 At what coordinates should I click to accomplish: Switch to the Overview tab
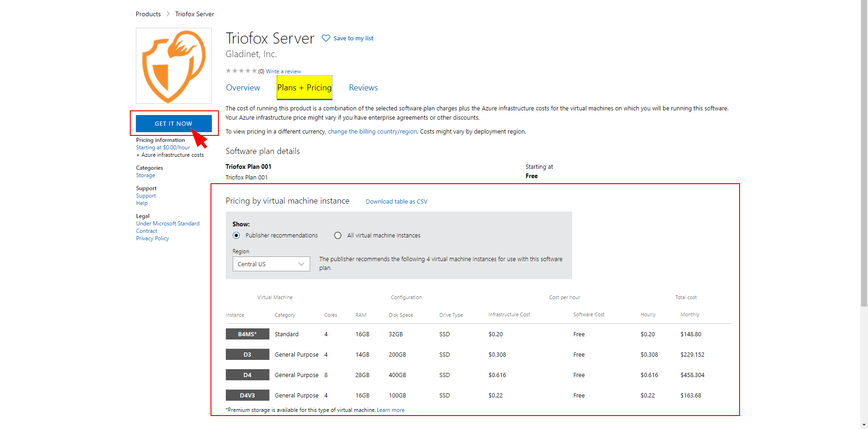243,88
